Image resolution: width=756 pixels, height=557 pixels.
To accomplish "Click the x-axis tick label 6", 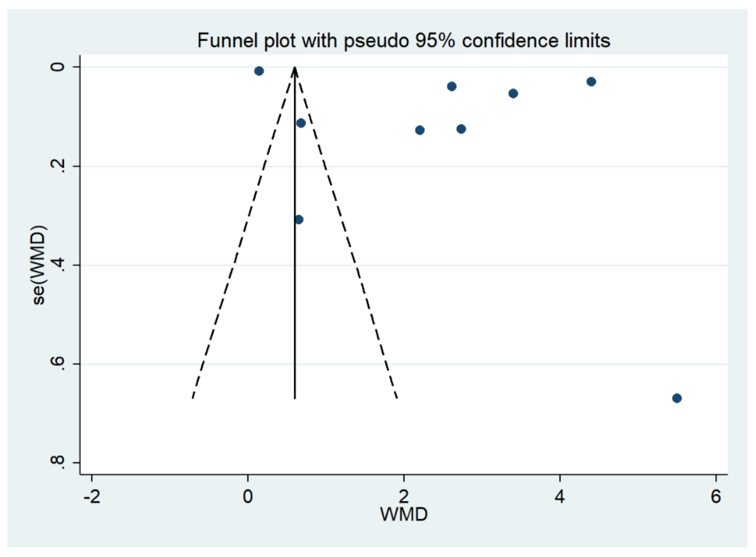I will [x=716, y=497].
